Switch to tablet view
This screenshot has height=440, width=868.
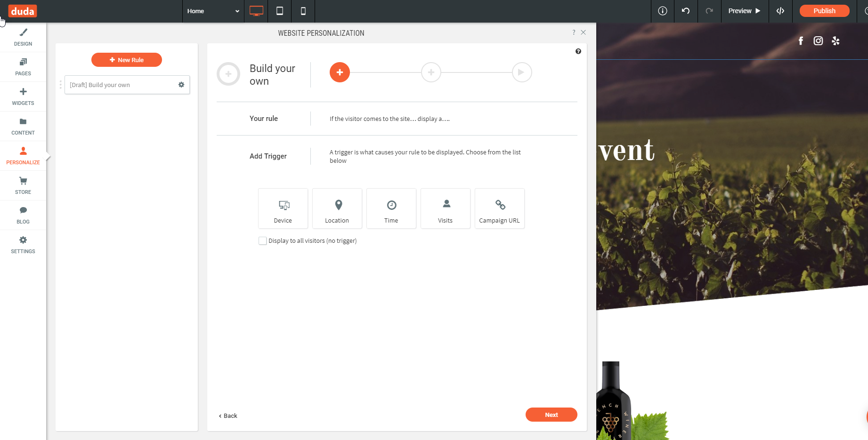[280, 11]
